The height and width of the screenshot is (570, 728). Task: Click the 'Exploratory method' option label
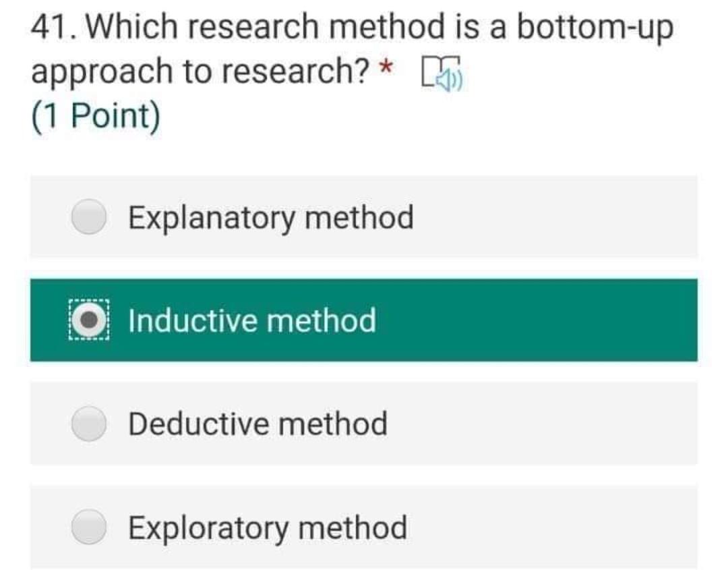268,528
